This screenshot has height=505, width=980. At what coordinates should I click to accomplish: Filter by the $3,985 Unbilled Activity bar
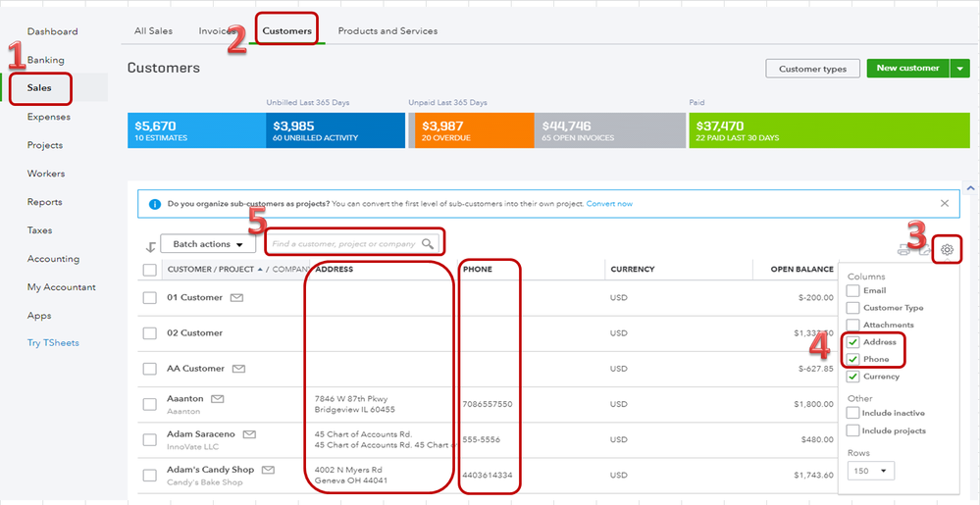click(335, 130)
